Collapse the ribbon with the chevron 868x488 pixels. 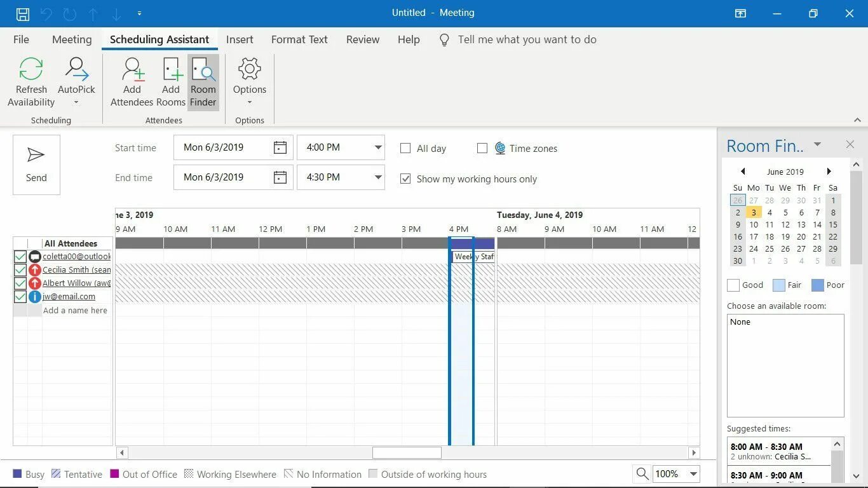coord(857,120)
